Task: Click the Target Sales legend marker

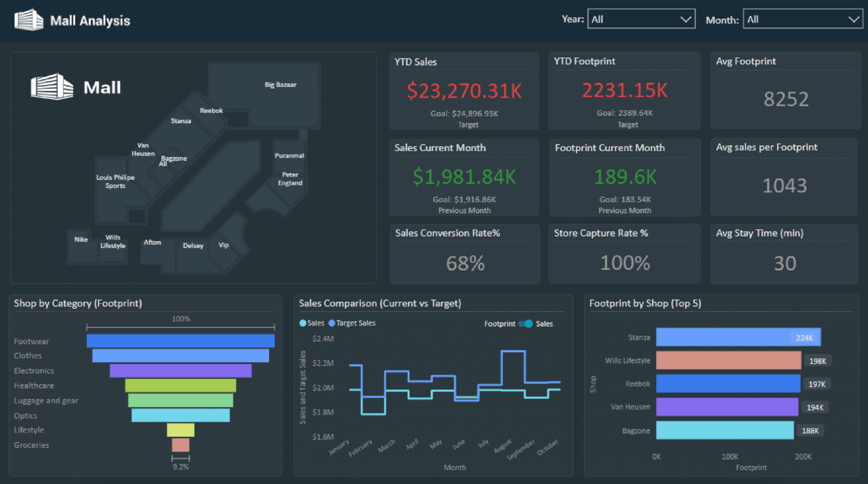Action: (x=332, y=323)
